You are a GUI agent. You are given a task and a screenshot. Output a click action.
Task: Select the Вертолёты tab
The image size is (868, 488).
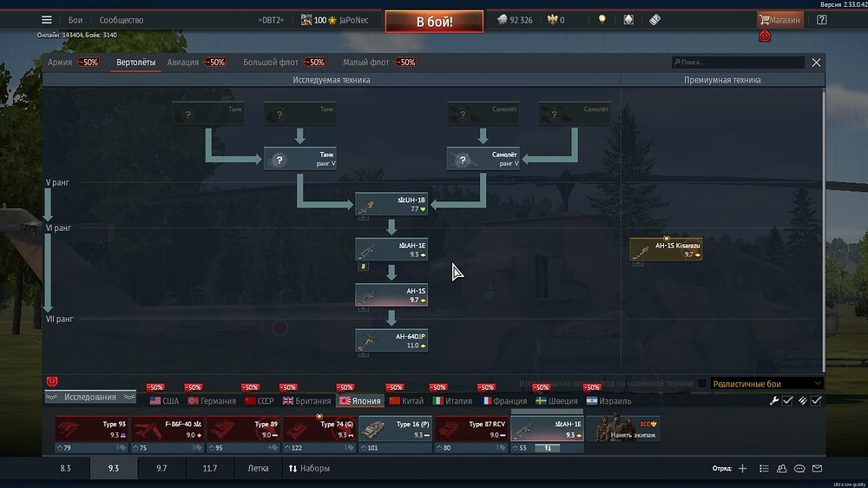tap(135, 62)
